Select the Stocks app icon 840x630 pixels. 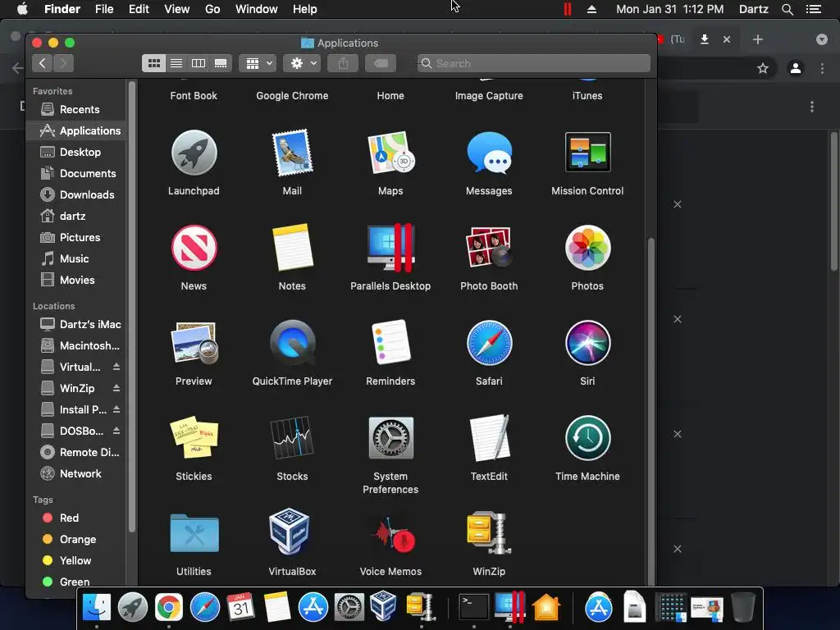[292, 438]
